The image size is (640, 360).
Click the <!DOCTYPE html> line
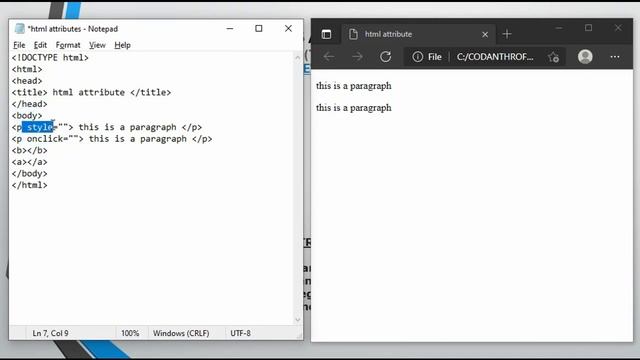[x=50, y=58]
